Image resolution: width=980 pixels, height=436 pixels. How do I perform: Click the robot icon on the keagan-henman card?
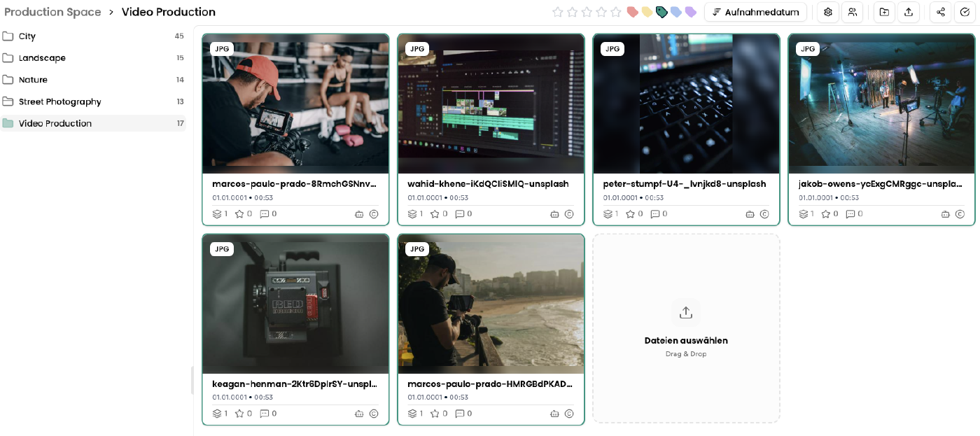359,414
